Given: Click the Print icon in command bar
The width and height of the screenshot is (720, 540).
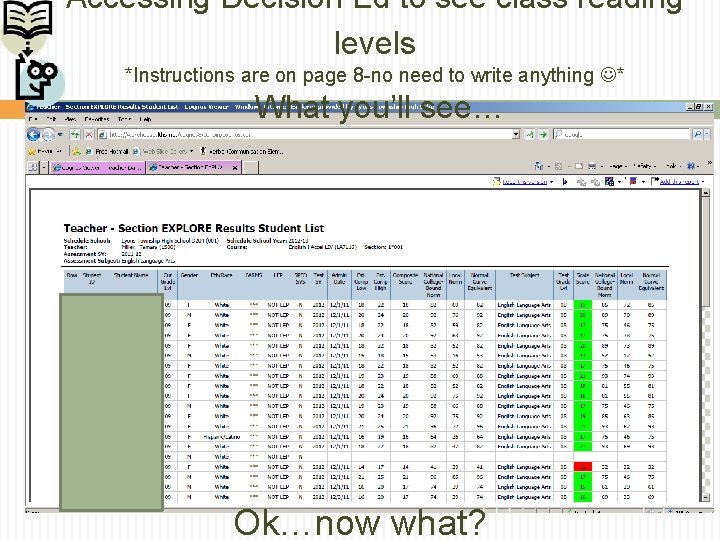Looking at the screenshot, I should pyautogui.click(x=592, y=166).
